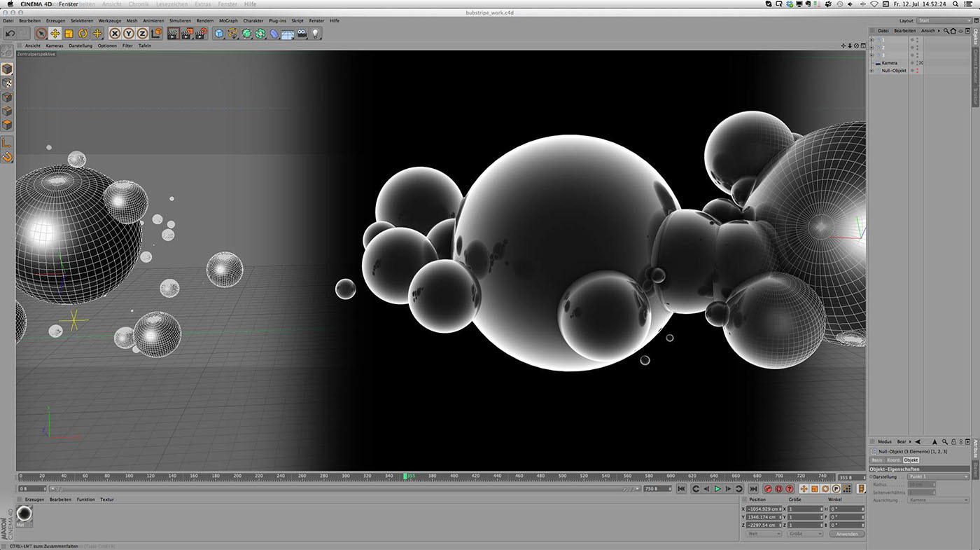Toggle the Z axis lock

point(142,34)
